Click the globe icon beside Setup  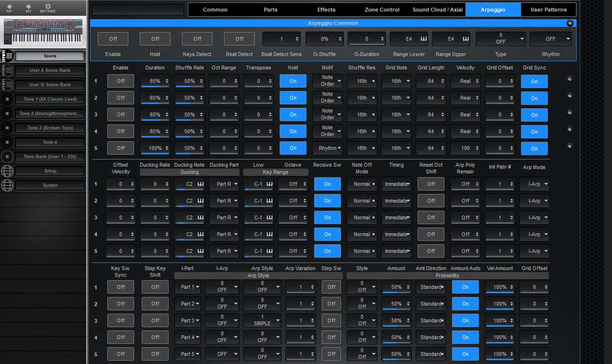point(7,171)
